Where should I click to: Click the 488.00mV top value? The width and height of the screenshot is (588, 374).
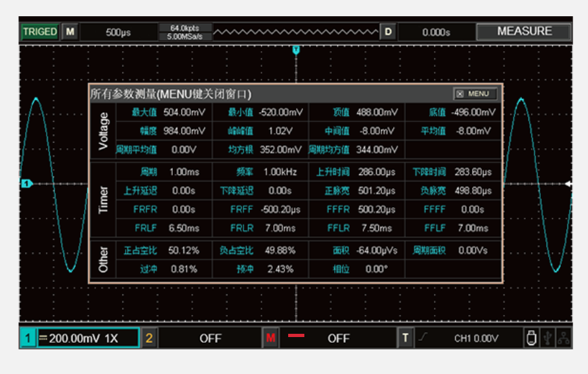377,112
